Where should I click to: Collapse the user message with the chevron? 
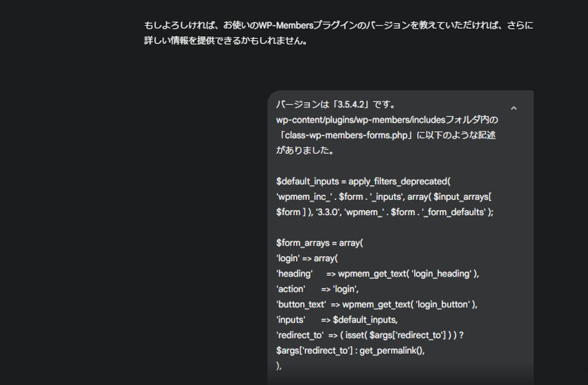click(513, 109)
